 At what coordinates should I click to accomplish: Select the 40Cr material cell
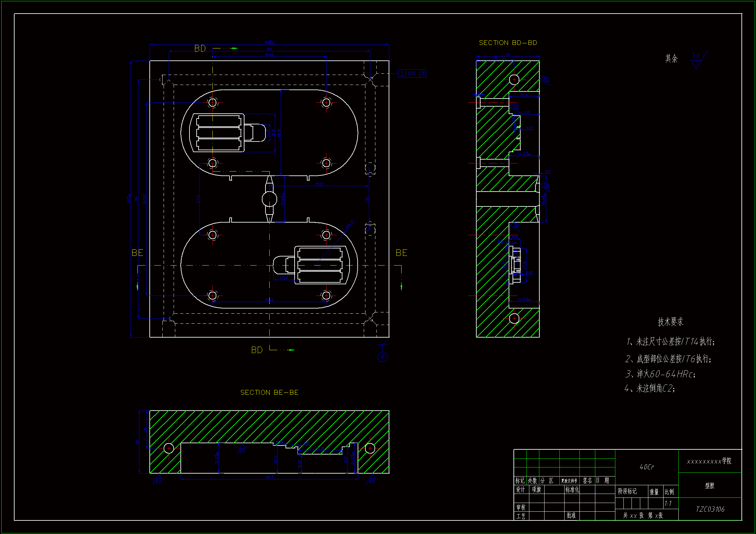point(647,467)
